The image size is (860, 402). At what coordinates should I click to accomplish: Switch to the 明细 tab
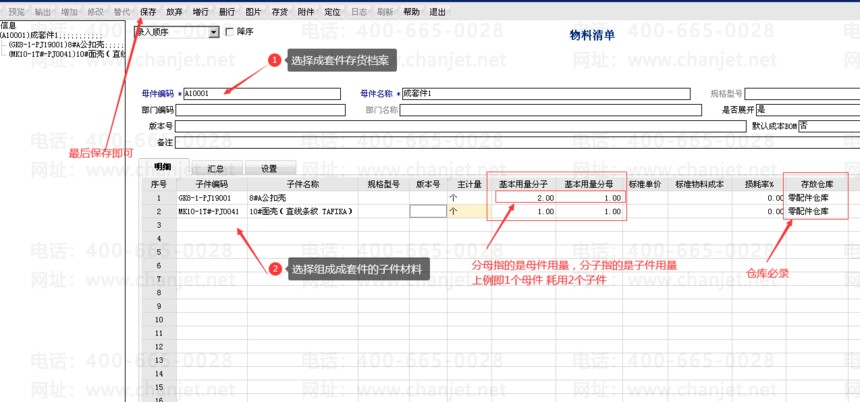pyautogui.click(x=163, y=167)
